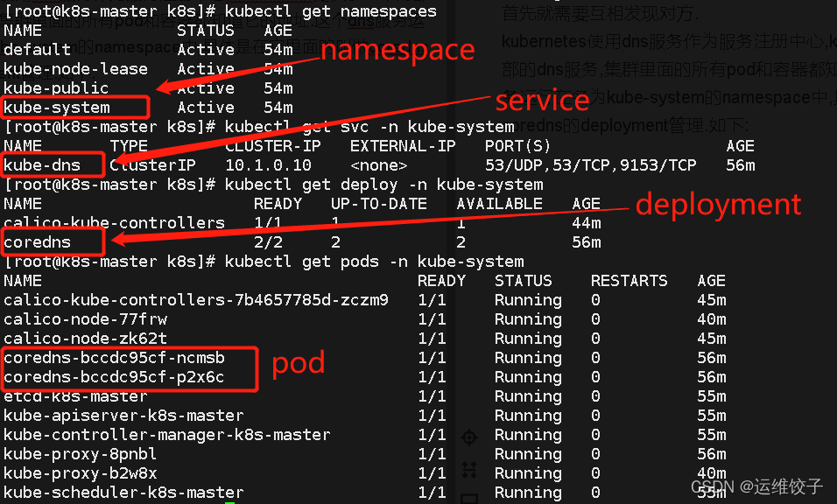Screen dimensions: 837x504
Task: Click the 'calico-kube-controllers' deployment name
Action: tap(114, 223)
